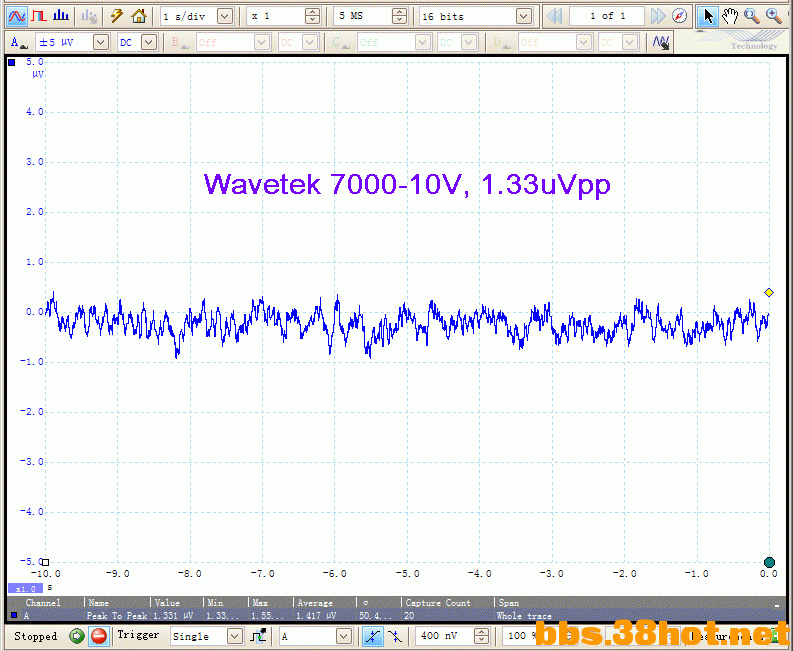This screenshot has width=793, height=651.
Task: Select falling edge trigger
Action: (x=394, y=636)
